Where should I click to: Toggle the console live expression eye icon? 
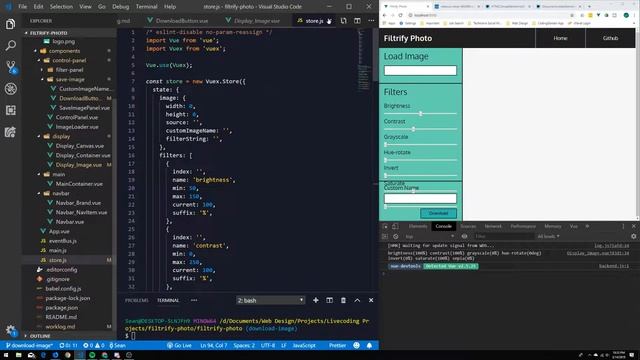(x=464, y=236)
